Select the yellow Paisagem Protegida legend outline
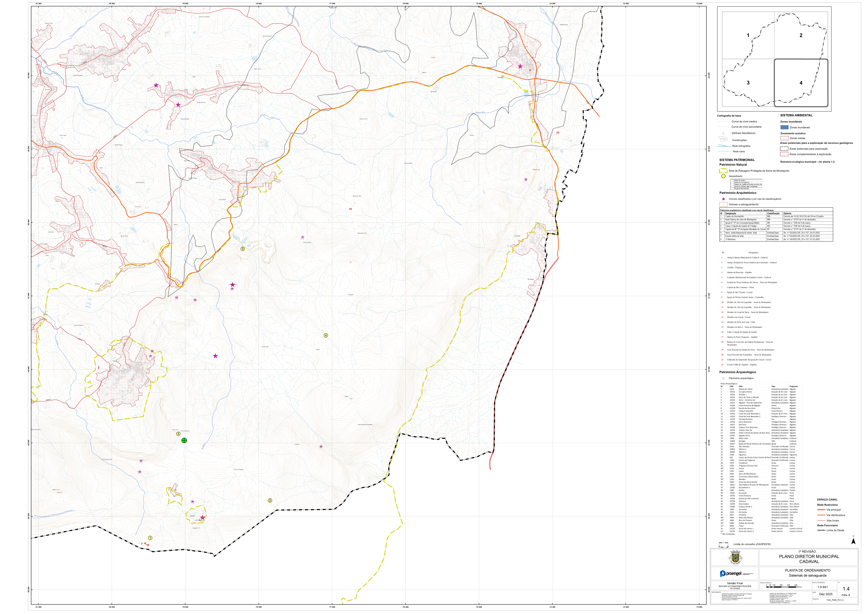This screenshot has width=868, height=614. (x=723, y=171)
